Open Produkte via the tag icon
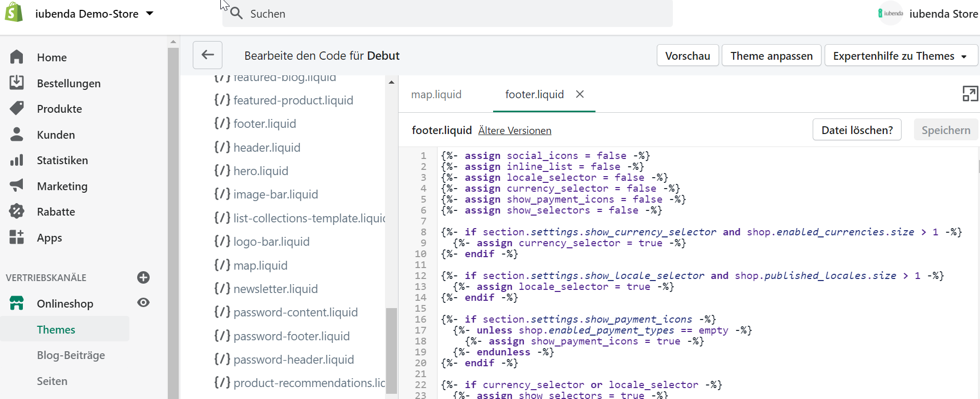980x399 pixels. click(17, 108)
